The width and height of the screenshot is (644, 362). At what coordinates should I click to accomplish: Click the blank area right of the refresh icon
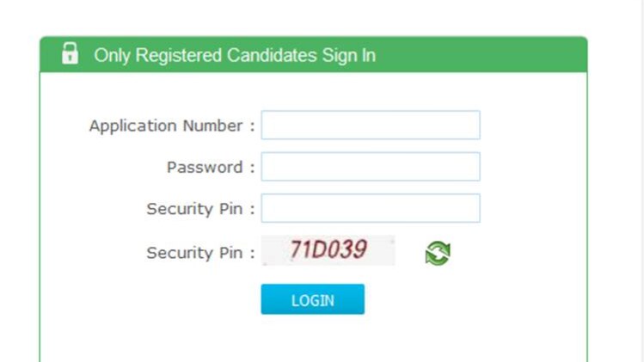tap(516, 253)
